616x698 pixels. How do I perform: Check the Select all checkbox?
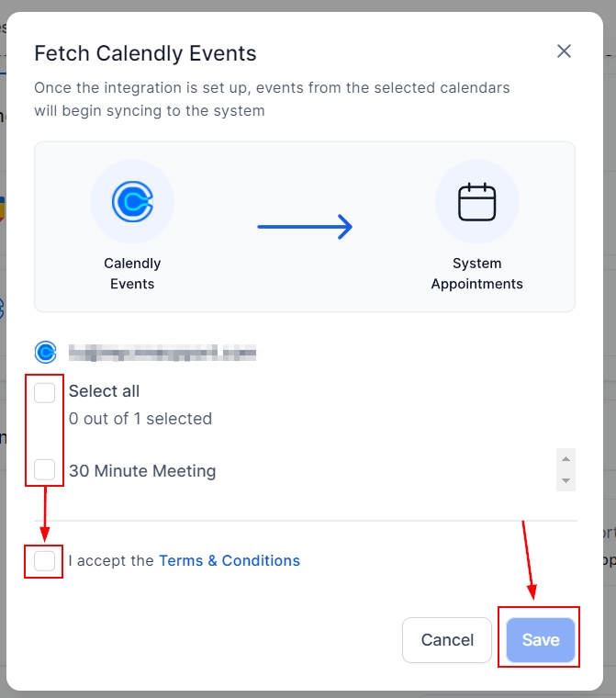(x=44, y=392)
